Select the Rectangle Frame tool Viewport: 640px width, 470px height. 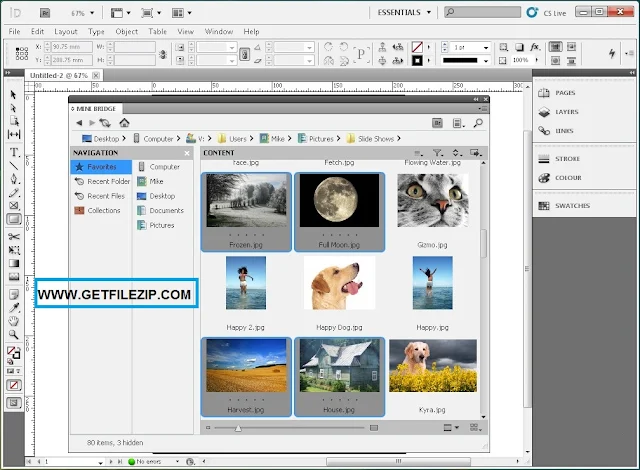click(x=13, y=206)
